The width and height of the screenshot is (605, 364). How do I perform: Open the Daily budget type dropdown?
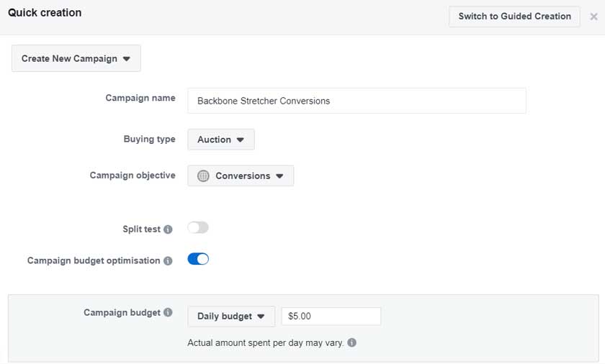tap(231, 317)
